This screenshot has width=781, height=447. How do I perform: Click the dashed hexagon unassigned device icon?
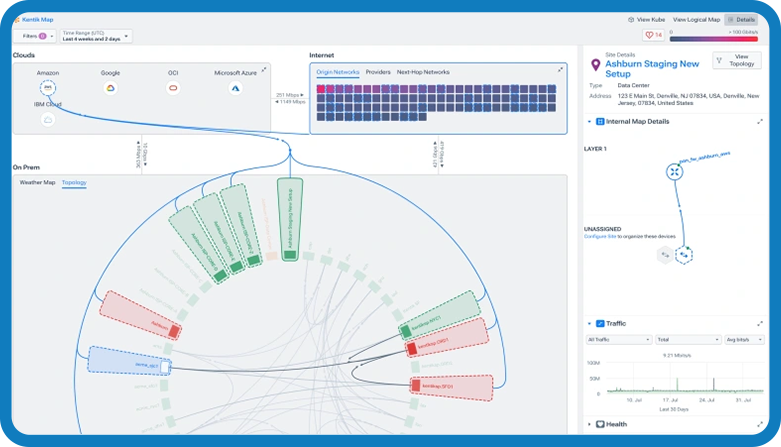[684, 255]
